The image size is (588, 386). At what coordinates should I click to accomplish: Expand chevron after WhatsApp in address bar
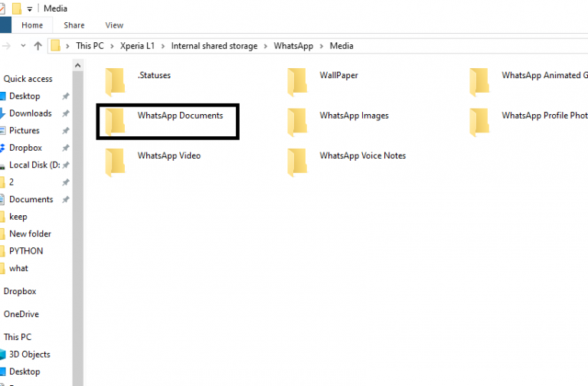[322, 46]
